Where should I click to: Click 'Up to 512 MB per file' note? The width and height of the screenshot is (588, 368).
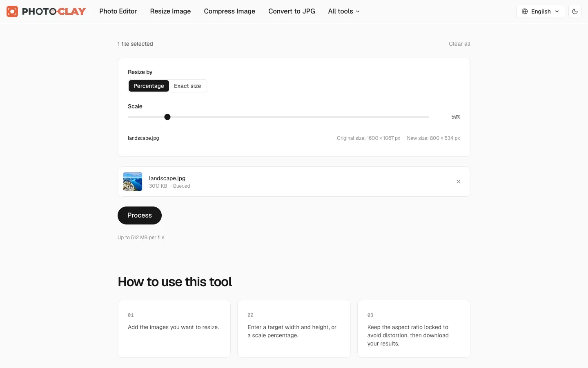(x=141, y=238)
